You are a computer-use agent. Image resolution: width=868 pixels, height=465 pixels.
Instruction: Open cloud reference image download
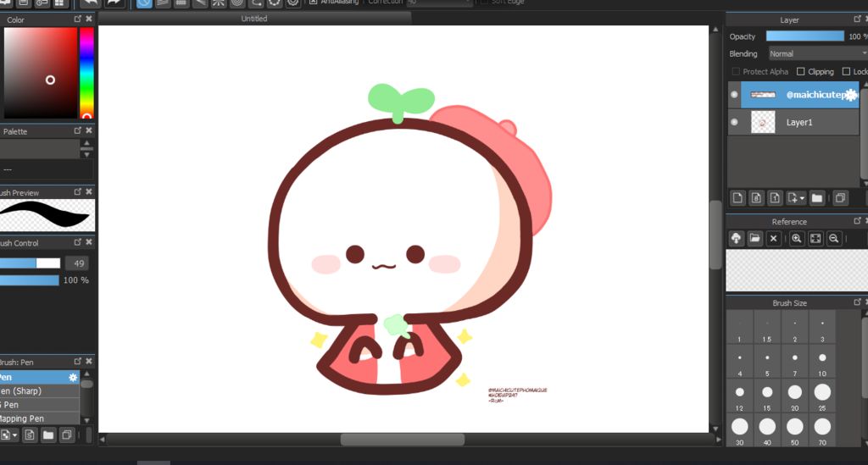[736, 238]
